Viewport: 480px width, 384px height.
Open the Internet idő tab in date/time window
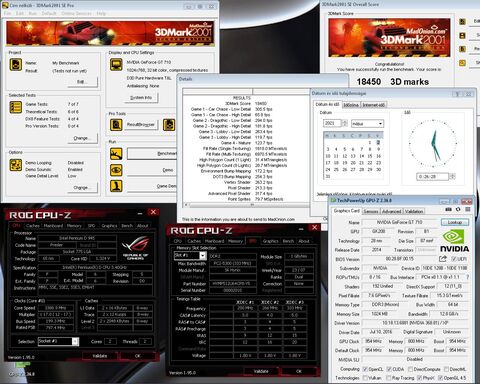374,105
